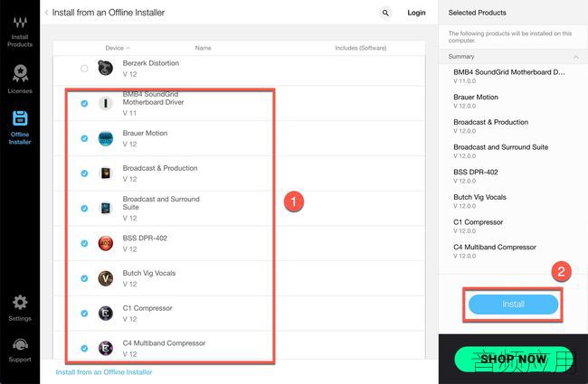The height and width of the screenshot is (384, 588).
Task: Open Install Products in the sidebar
Action: click(x=20, y=33)
